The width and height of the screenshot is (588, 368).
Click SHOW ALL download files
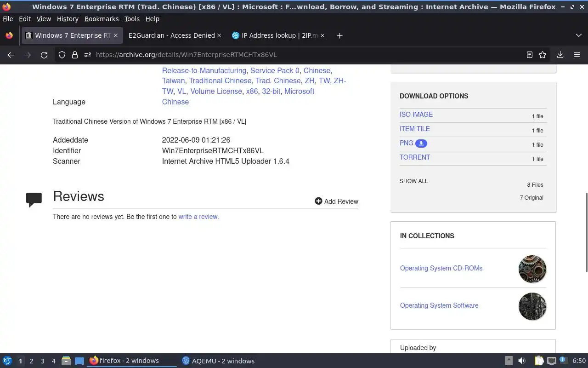pos(413,181)
